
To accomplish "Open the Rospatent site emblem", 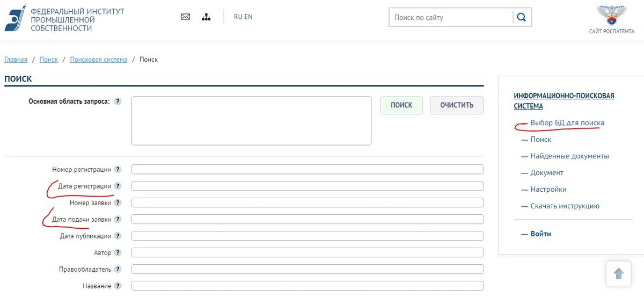I will 612,16.
